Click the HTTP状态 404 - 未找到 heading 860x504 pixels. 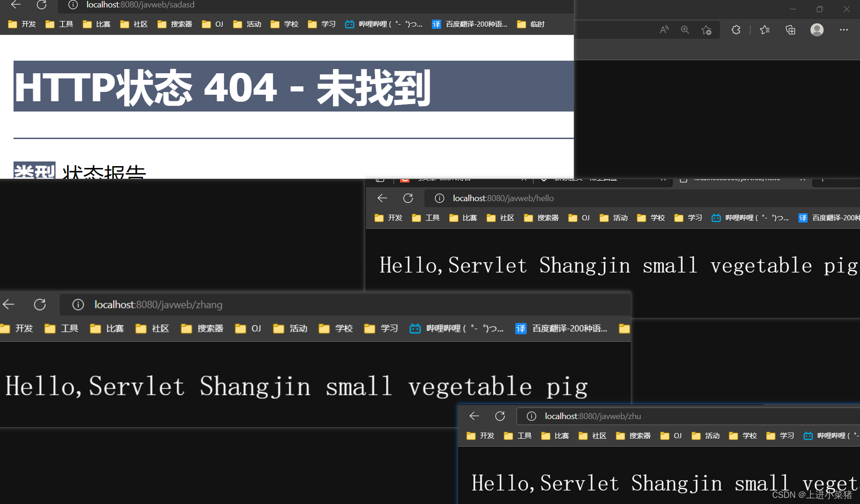pos(223,87)
